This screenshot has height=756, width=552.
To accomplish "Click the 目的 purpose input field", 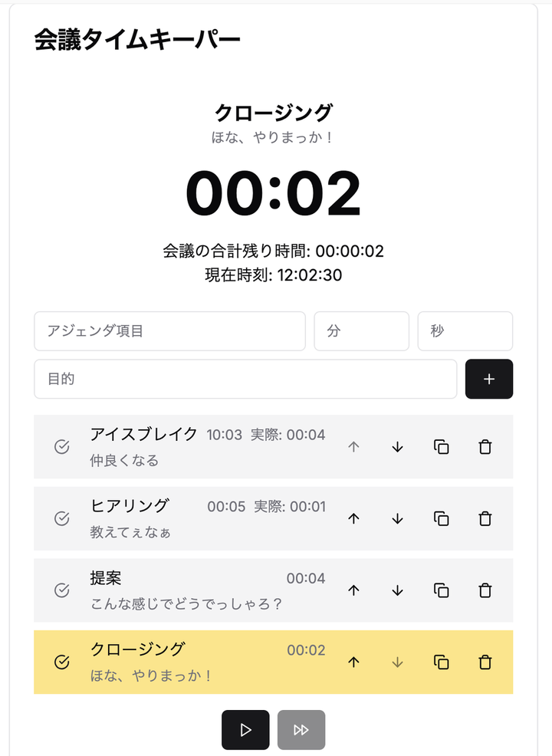I will (x=245, y=380).
